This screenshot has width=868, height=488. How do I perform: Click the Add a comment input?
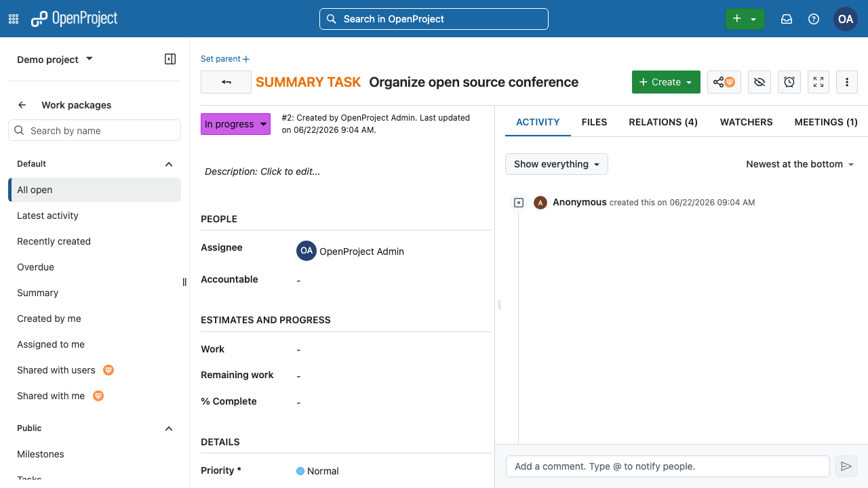(668, 466)
